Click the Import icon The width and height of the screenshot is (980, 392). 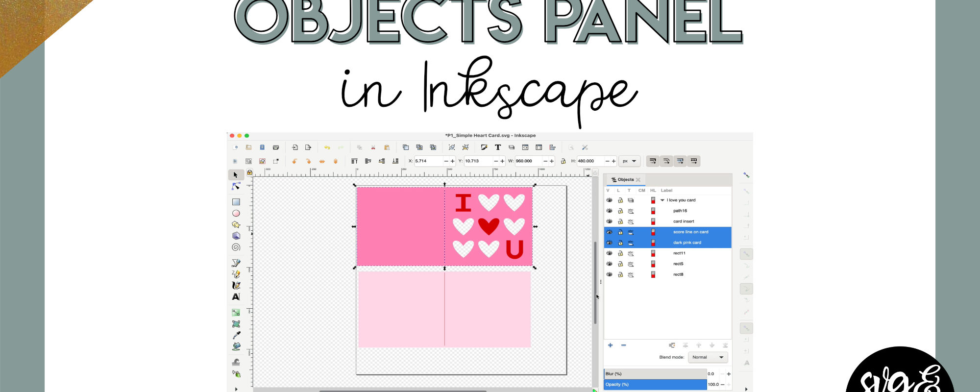pyautogui.click(x=294, y=147)
